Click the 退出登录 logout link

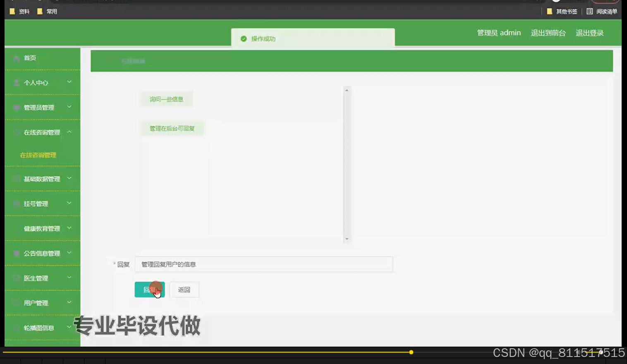tap(589, 33)
